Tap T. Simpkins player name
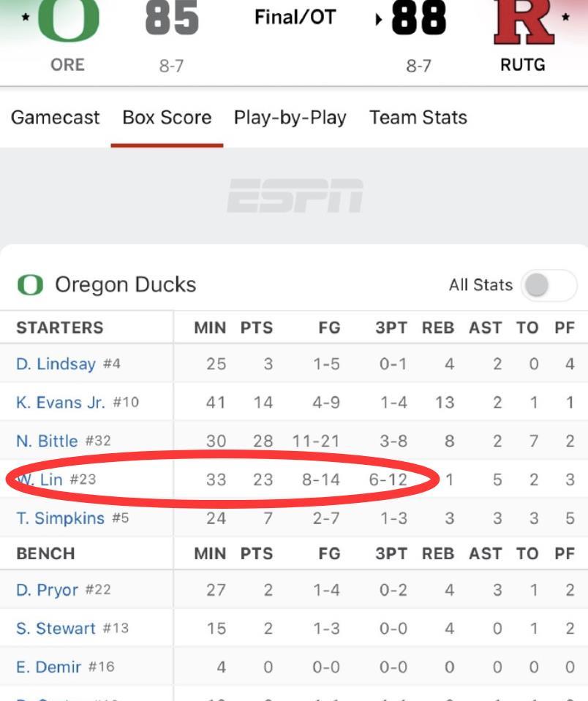Screen dimensions: 588x701 [x=60, y=518]
